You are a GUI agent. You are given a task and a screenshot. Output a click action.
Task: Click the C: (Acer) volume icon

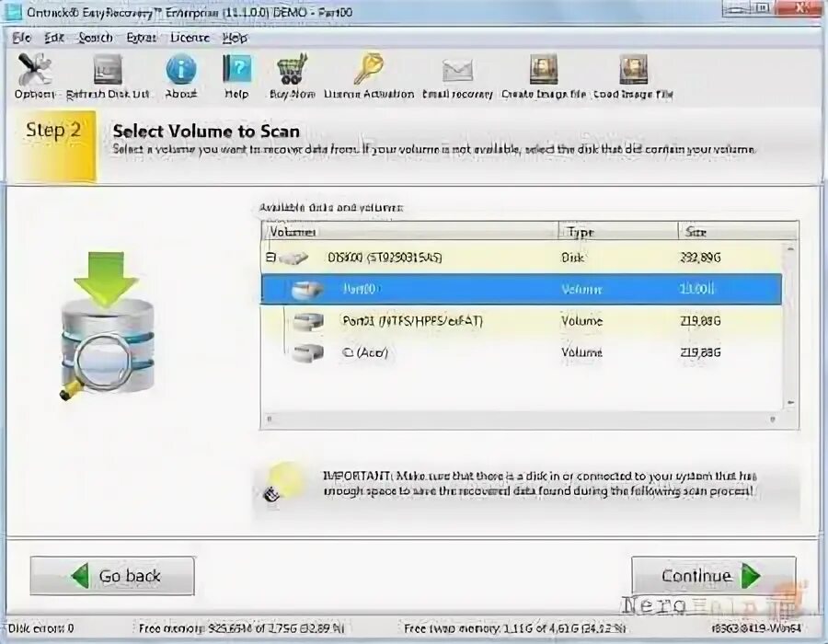click(x=308, y=352)
